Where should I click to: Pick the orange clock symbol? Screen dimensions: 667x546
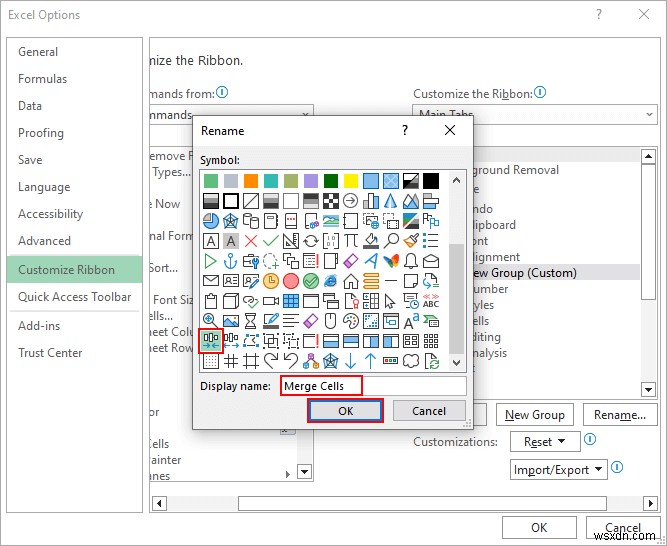pos(271,281)
